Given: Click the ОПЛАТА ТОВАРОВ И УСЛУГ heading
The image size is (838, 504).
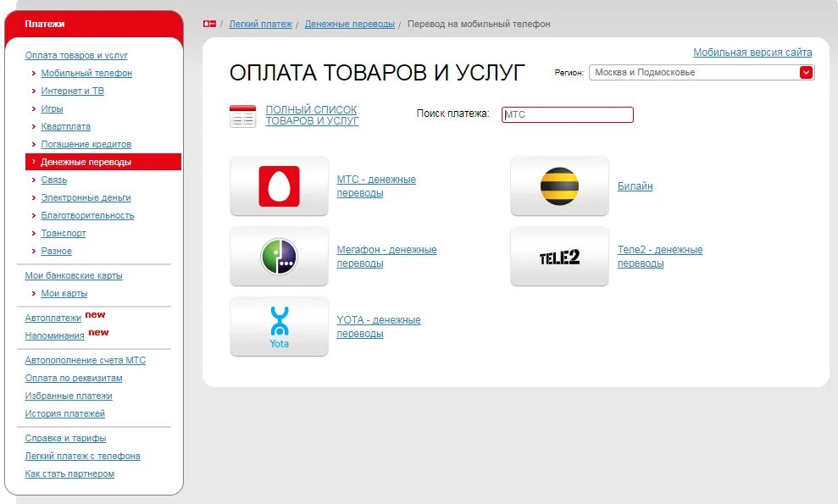Looking at the screenshot, I should tap(377, 73).
